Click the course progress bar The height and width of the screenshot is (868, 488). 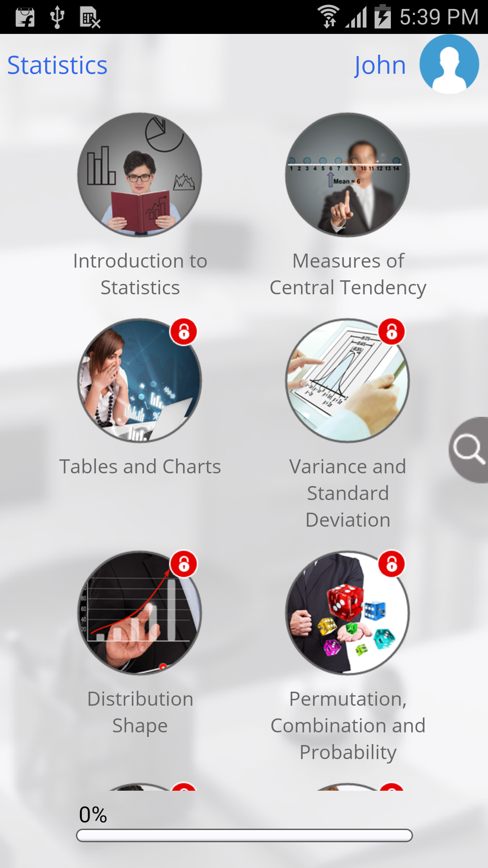[x=244, y=835]
